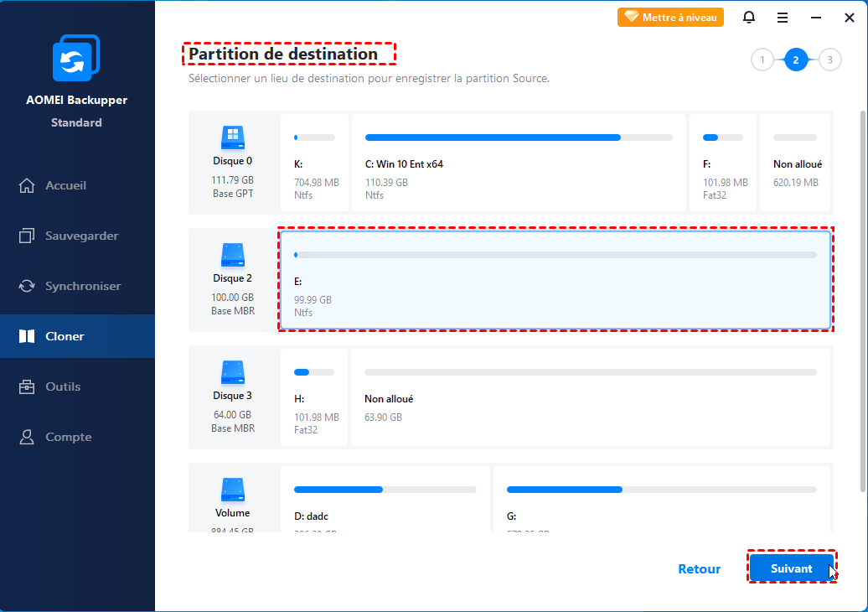
Task: Click the 111.79 GB size text
Action: [233, 180]
